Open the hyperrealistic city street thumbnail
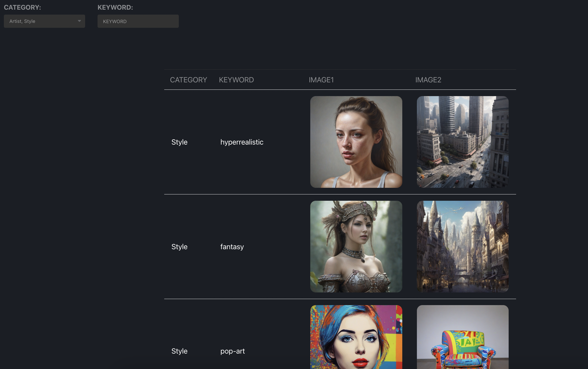 (462, 142)
